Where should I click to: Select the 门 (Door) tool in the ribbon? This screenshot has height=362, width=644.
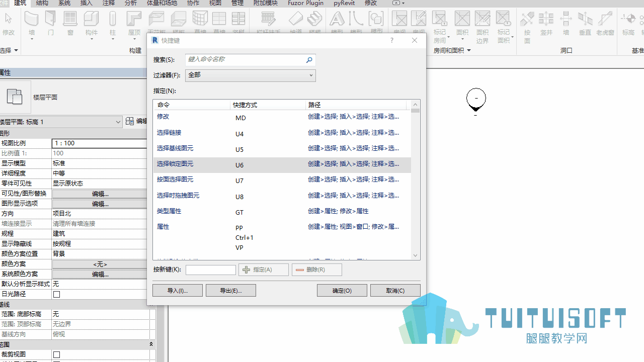51,23
